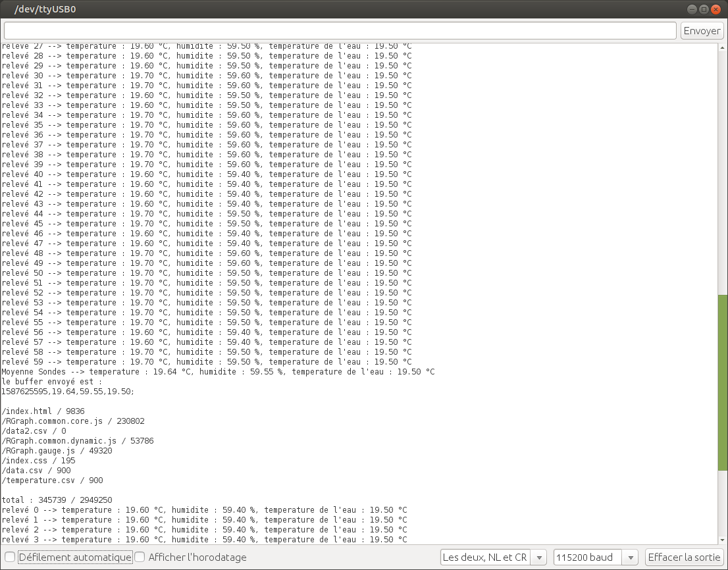Enable the Défilement automatique checkbox
This screenshot has width=728, height=570.
pyautogui.click(x=10, y=557)
